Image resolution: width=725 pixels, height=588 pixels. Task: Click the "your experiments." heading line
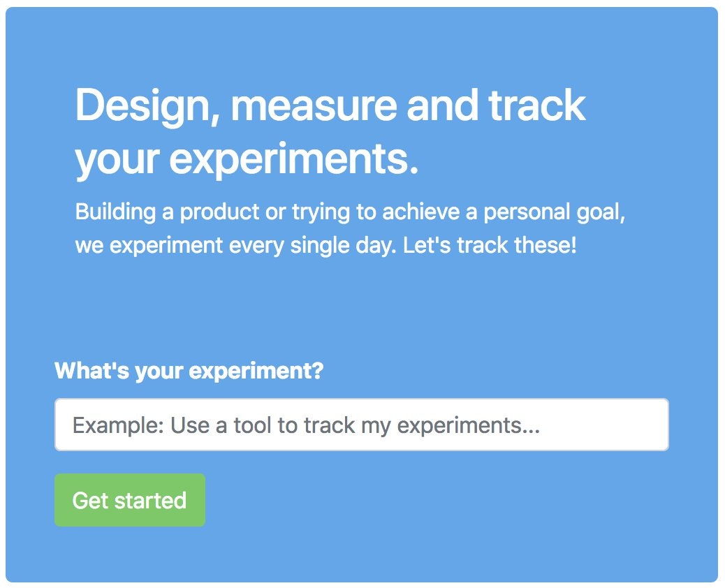247,160
